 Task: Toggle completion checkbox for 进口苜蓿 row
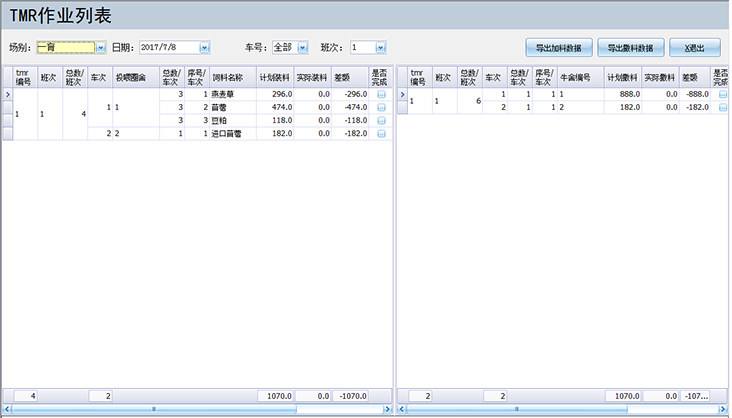[381, 133]
